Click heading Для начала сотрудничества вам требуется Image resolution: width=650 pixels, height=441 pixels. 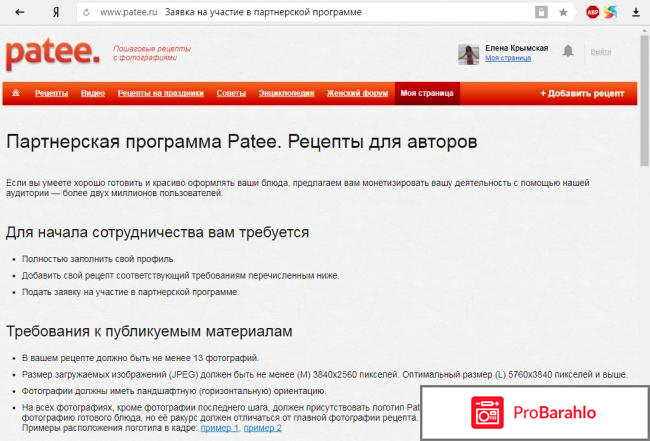(x=157, y=232)
